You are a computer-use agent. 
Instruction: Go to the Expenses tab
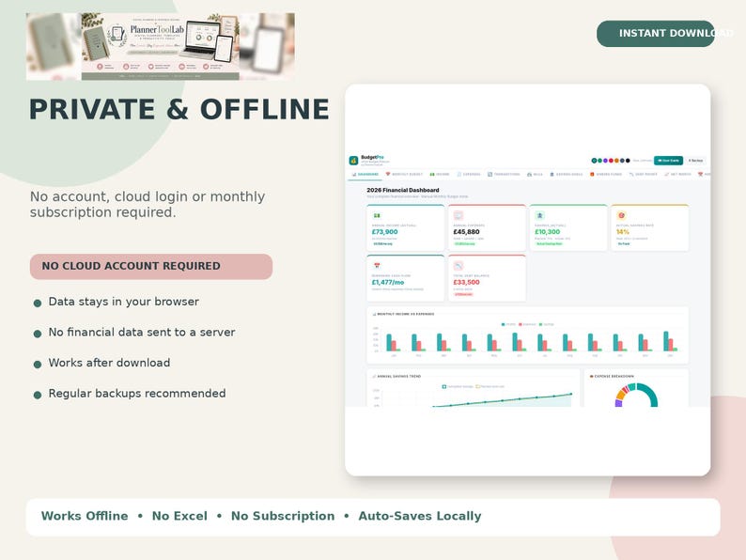click(469, 174)
